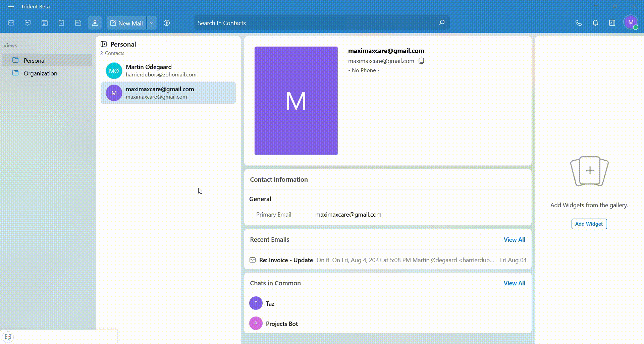The image size is (644, 344).
Task: Select the Personal contacts view
Action: [35, 61]
